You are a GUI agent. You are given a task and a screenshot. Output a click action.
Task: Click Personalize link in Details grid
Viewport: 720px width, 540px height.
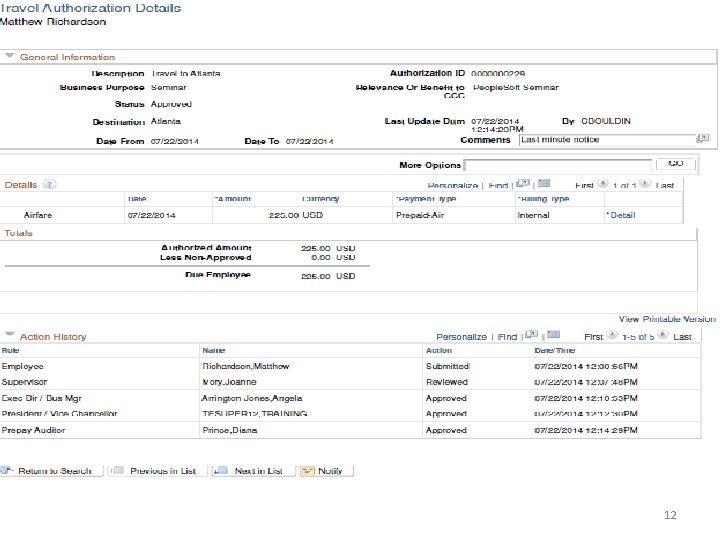452,186
